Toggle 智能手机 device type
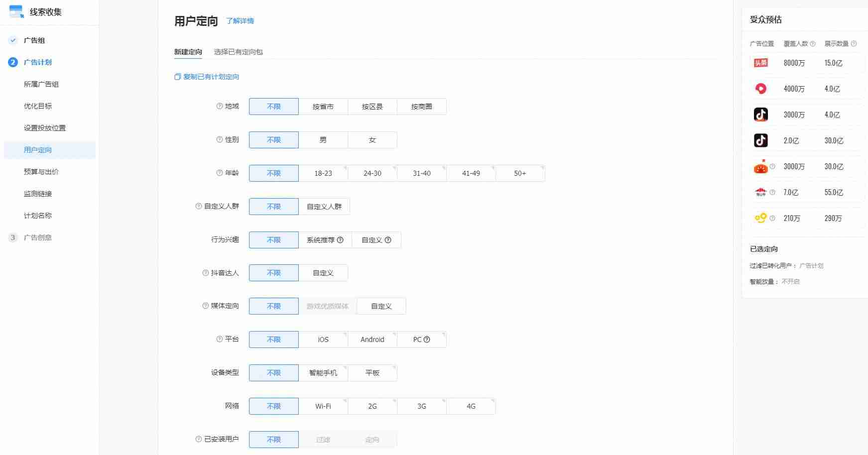Viewport: 868px width, 455px height. coord(323,373)
